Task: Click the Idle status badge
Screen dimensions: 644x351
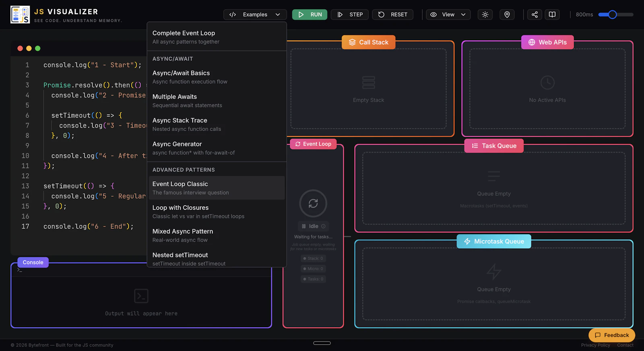Action: pyautogui.click(x=313, y=226)
